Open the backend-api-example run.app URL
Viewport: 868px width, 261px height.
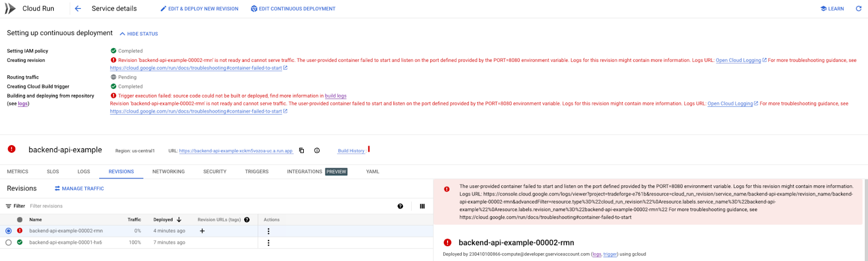(x=236, y=151)
